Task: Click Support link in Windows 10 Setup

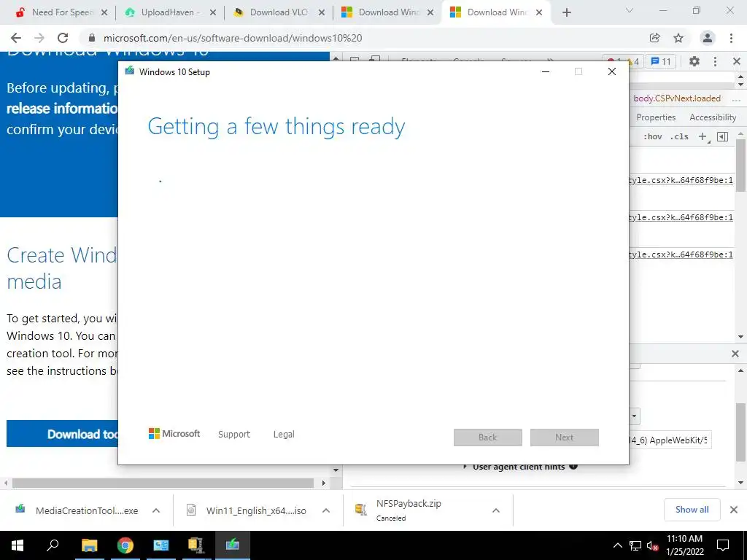Action: 234,435
